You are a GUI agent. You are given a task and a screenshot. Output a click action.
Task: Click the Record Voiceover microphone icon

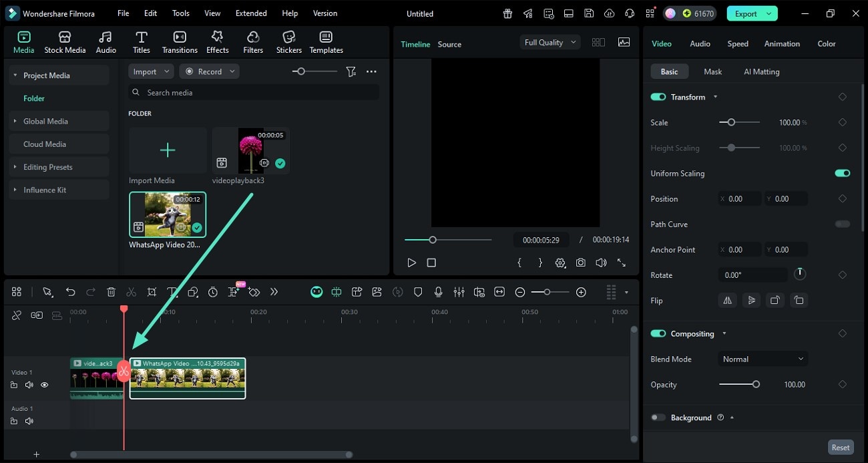438,292
